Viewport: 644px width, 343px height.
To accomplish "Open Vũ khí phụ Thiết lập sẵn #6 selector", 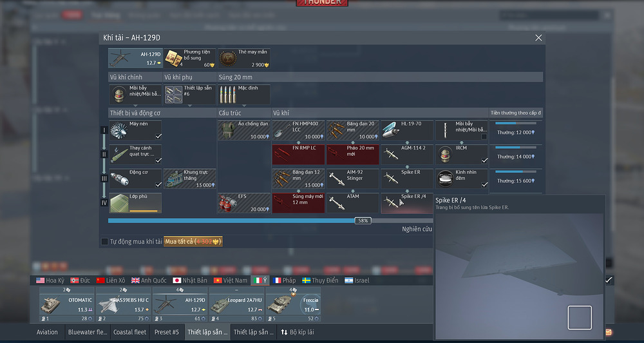I will coord(190,94).
